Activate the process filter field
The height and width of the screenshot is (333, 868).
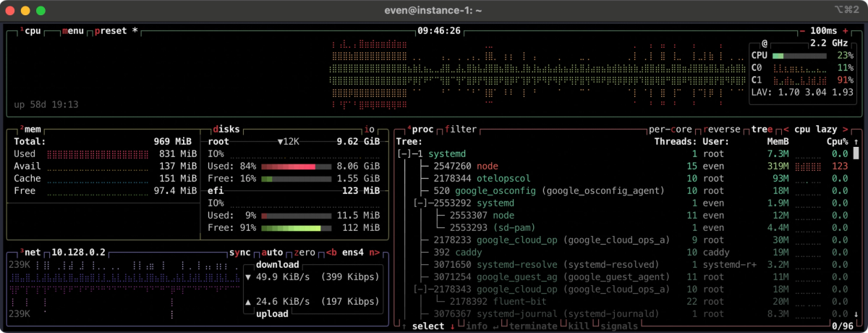click(x=461, y=129)
